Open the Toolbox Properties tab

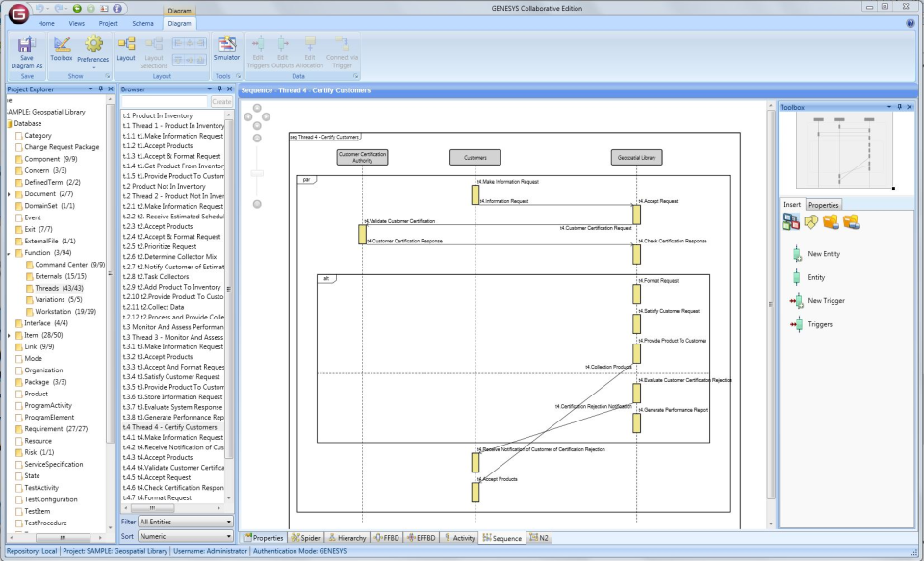[x=823, y=205]
